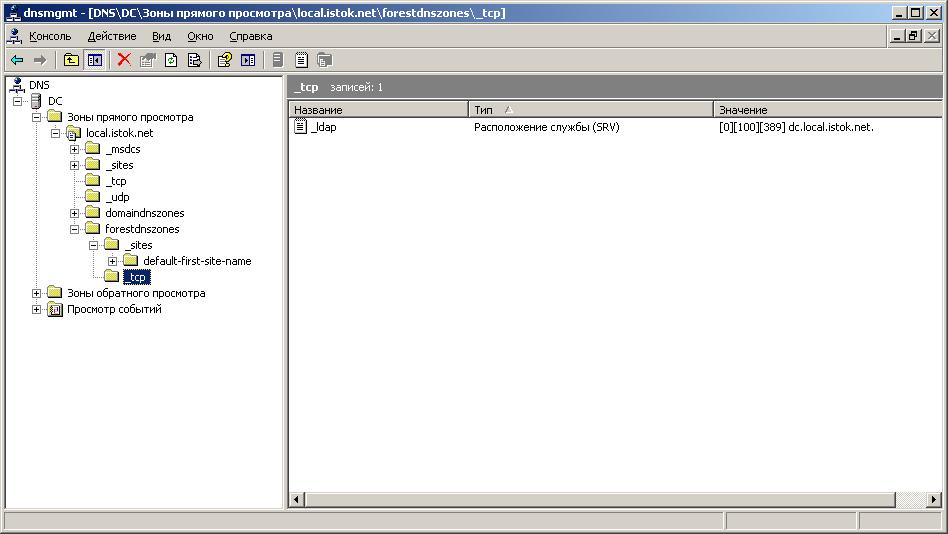Click the [0][100][389] dc.local.istok.net. value
This screenshot has height=534, width=948.
796,127
